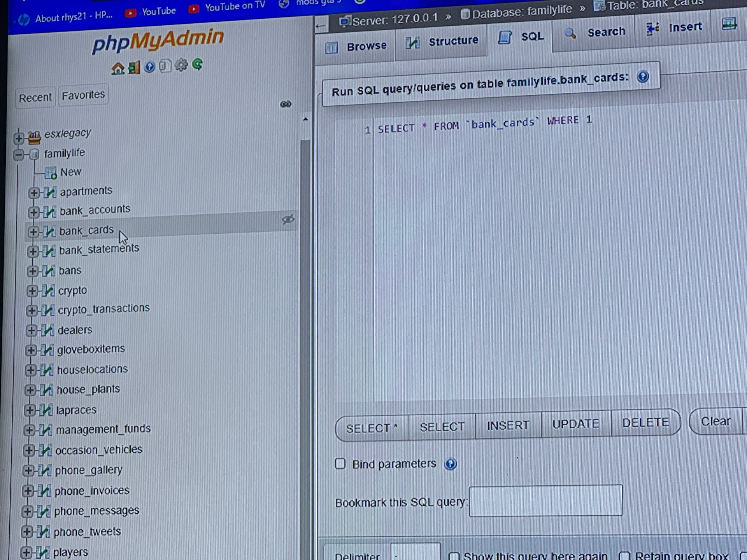Click the navigation scrollbar up arrow

pos(305,119)
